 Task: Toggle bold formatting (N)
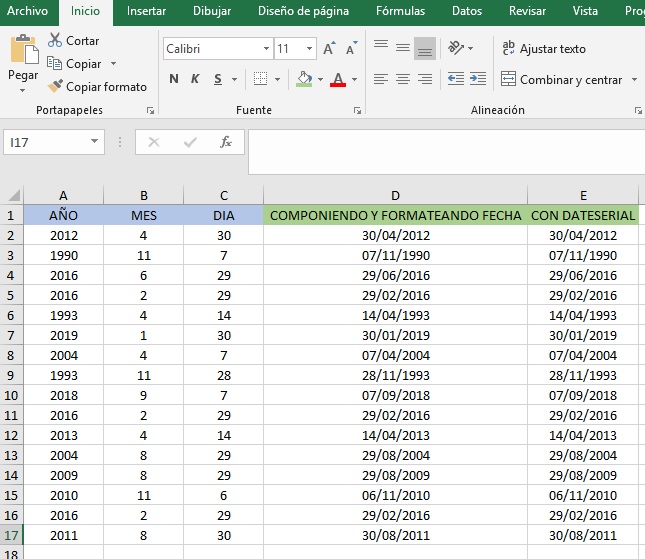(174, 79)
